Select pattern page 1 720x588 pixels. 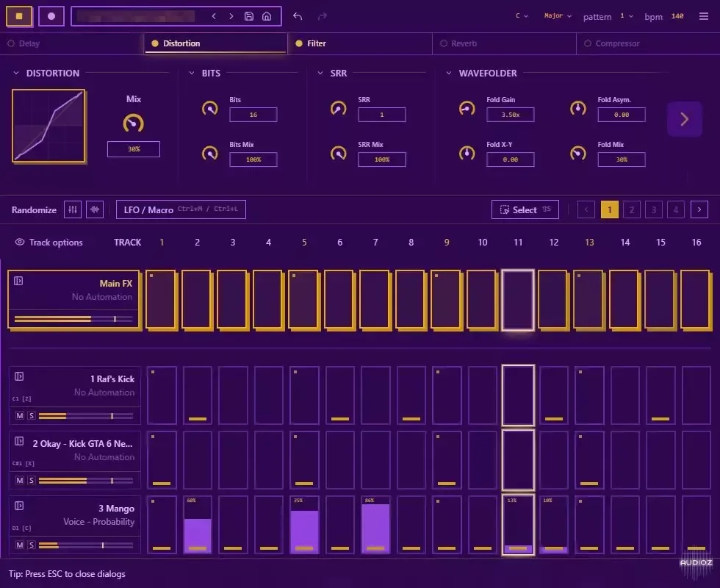pyautogui.click(x=609, y=209)
